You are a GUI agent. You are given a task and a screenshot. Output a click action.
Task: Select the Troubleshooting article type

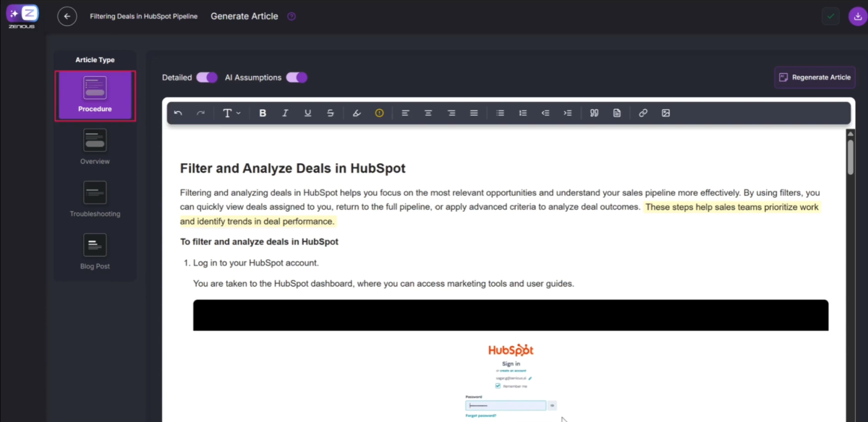pyautogui.click(x=95, y=199)
